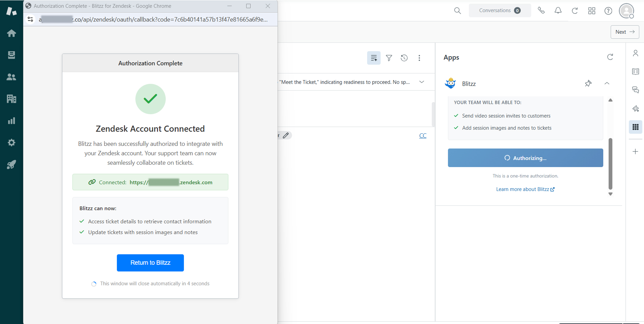This screenshot has width=644, height=324.
Task: Open the Customers sidebar icon
Action: coord(11,77)
